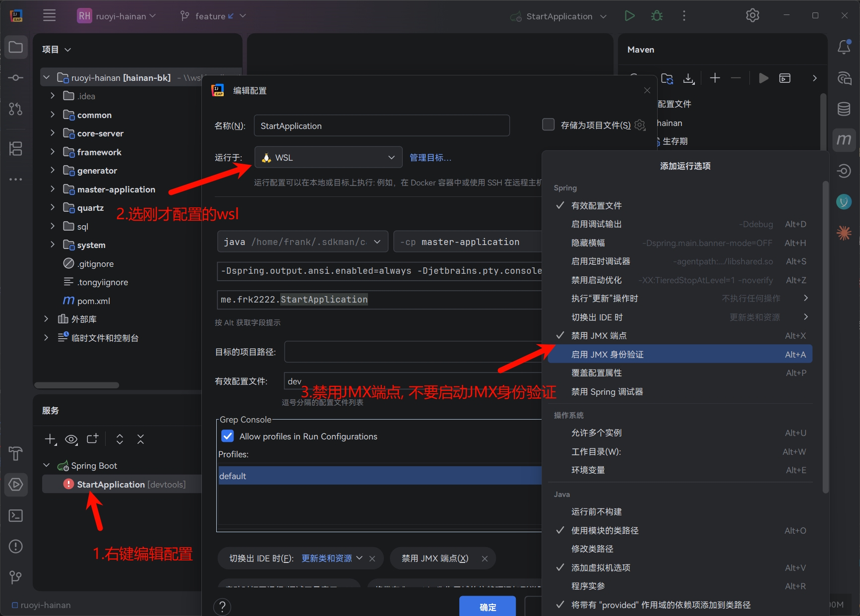Image resolution: width=860 pixels, height=616 pixels.
Task: Select StartApplication [devtools] service
Action: coord(122,484)
